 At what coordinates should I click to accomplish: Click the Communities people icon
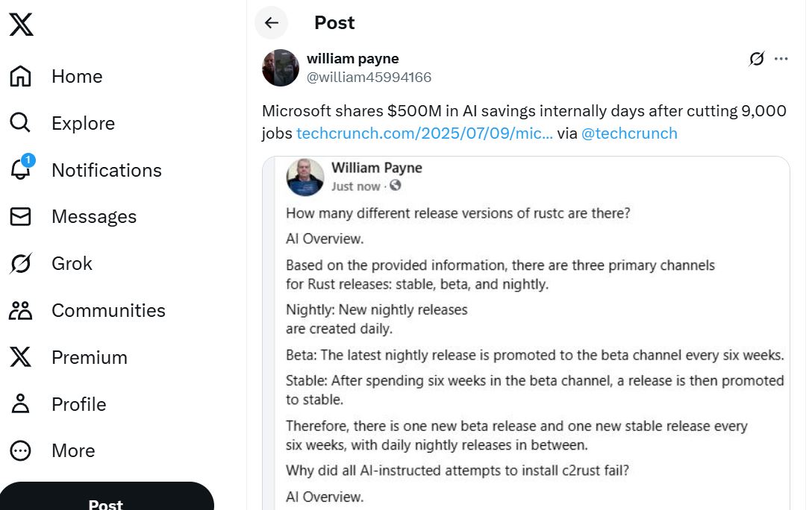21,310
